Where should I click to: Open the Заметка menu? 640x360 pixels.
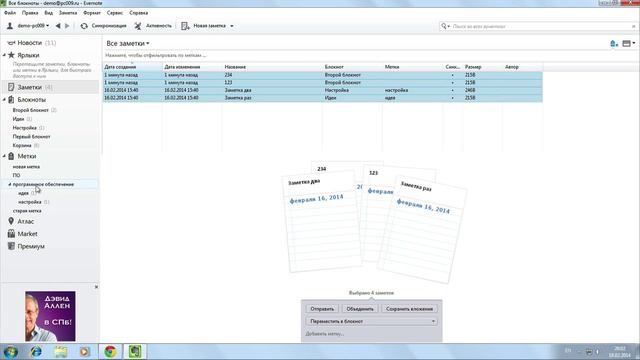click(68, 13)
